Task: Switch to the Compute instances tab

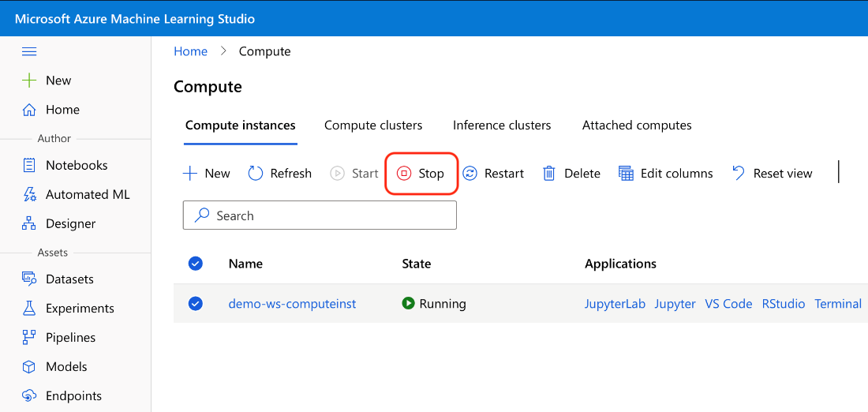Action: point(240,125)
